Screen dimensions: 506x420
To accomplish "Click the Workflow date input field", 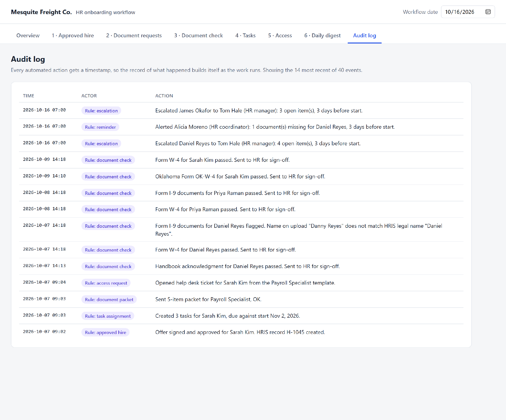I will click(x=468, y=12).
